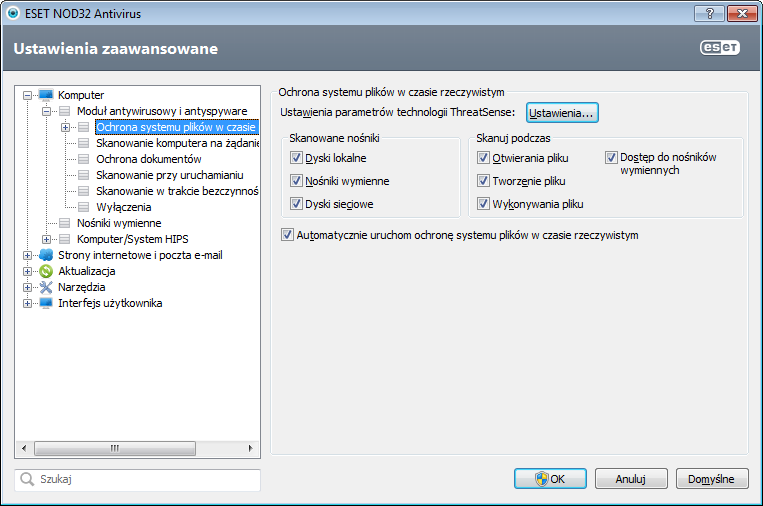
Task: Select Nośniki wymienne tree node
Action: pos(119,223)
